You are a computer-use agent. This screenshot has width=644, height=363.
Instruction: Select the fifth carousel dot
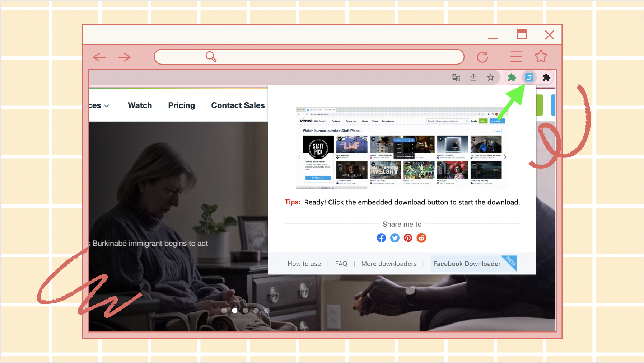(x=267, y=311)
